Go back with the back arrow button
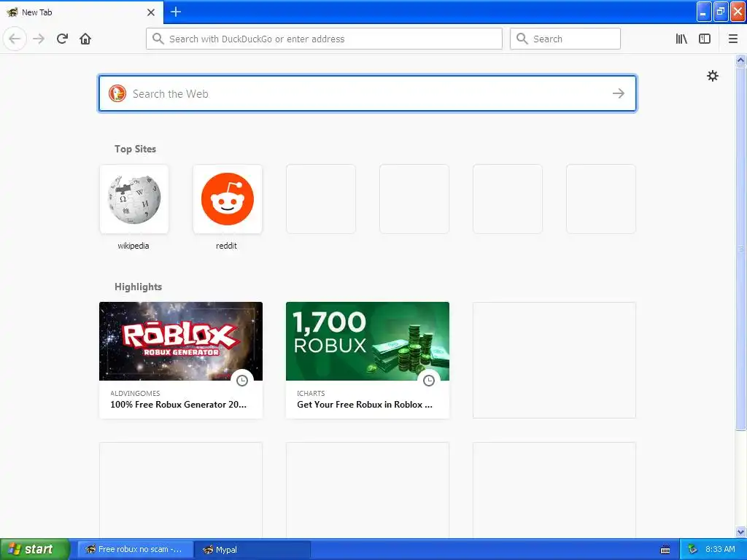Viewport: 747px width, 560px height. (15, 39)
